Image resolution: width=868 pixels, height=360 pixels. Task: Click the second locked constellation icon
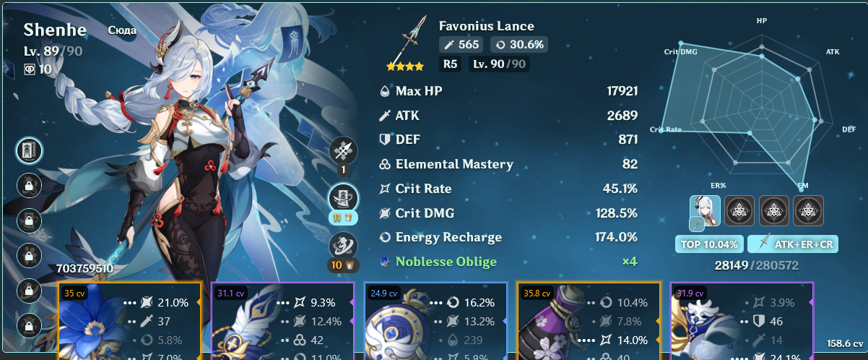(x=30, y=220)
